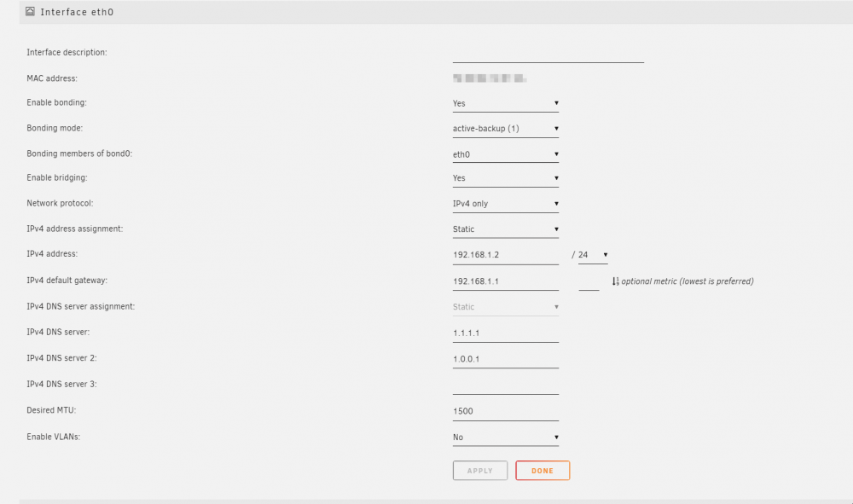Image resolution: width=853 pixels, height=504 pixels.
Task: Click the 'Bonding mode:' label
Action: pyautogui.click(x=55, y=128)
